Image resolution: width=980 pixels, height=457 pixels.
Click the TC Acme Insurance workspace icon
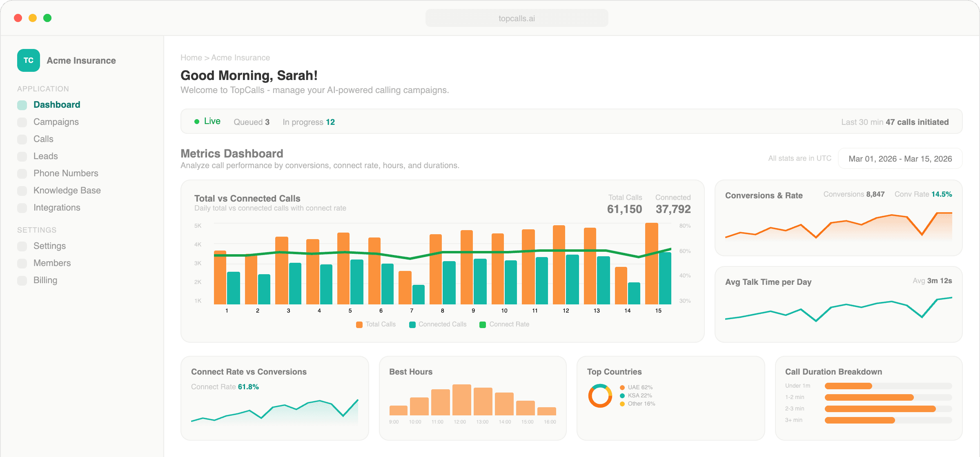[28, 60]
